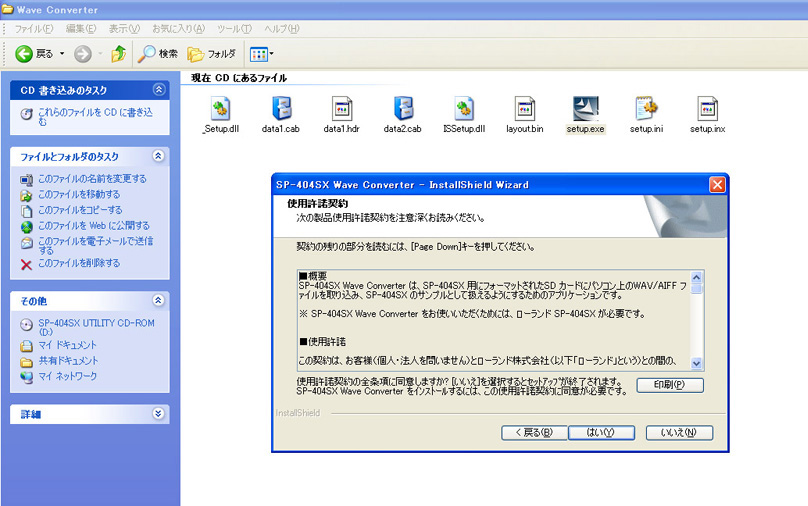Click the My Network (マイ ネットワーク) icon
Image resolution: width=808 pixels, height=506 pixels.
26,378
